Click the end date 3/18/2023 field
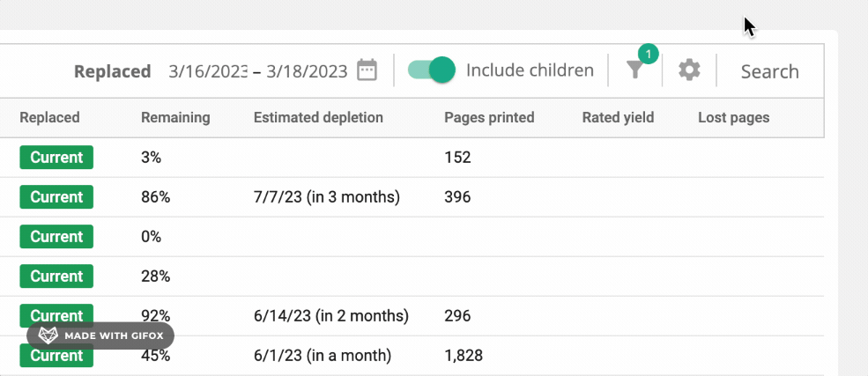This screenshot has width=868, height=376. pos(307,71)
